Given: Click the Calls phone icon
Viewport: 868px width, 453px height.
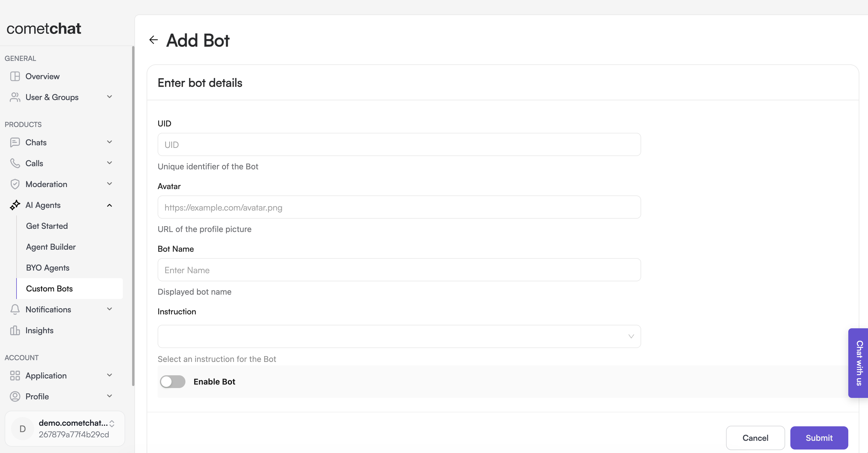Looking at the screenshot, I should pos(15,163).
